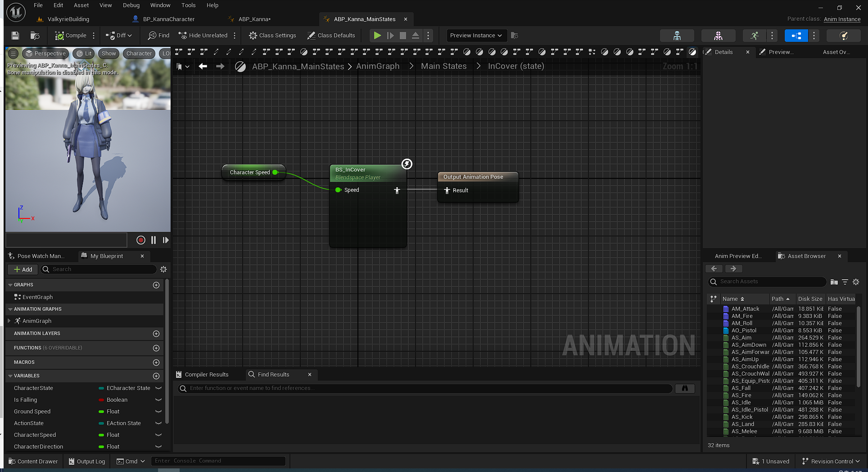The width and height of the screenshot is (868, 472).
Task: Add a new function with the plus icon
Action: pos(156,348)
